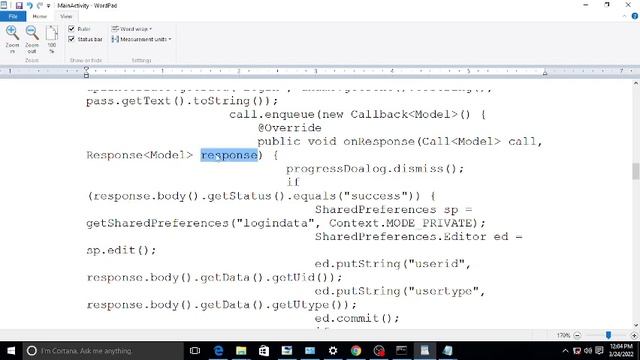
Task: Open the WordPad app icon menu
Action: coord(4,5)
